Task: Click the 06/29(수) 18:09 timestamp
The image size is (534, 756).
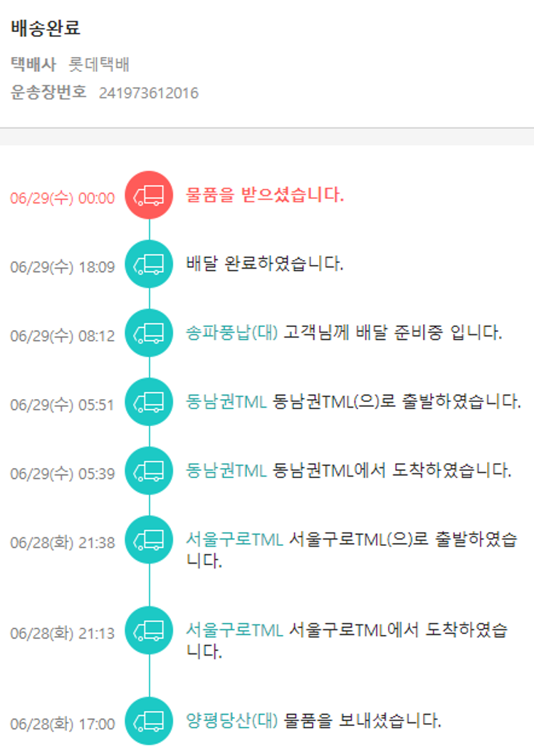Action: point(62,267)
